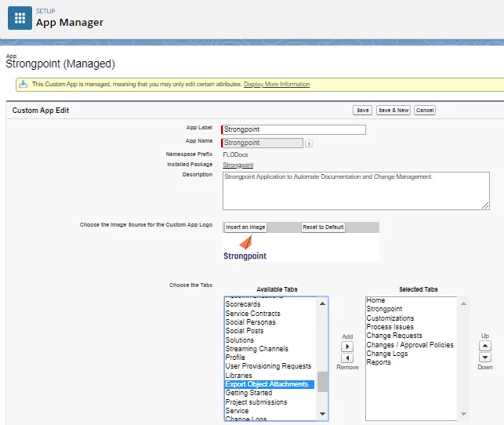Move selected tab Up with arrow
This screenshot has height=425, width=504.
(x=485, y=346)
